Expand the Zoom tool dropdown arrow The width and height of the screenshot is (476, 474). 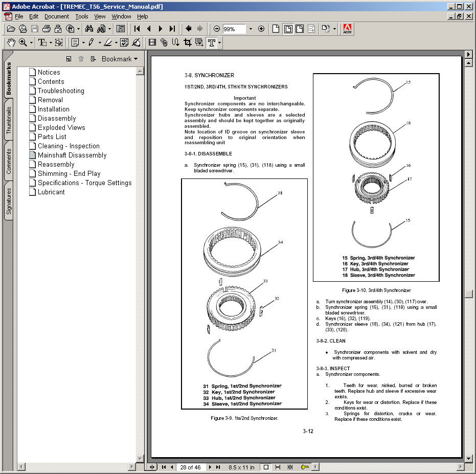[31, 43]
